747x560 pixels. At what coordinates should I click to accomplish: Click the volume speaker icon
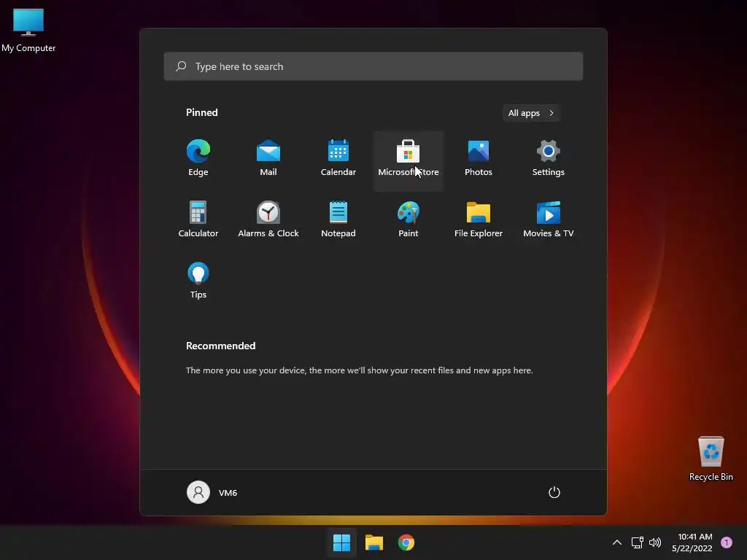(x=656, y=542)
